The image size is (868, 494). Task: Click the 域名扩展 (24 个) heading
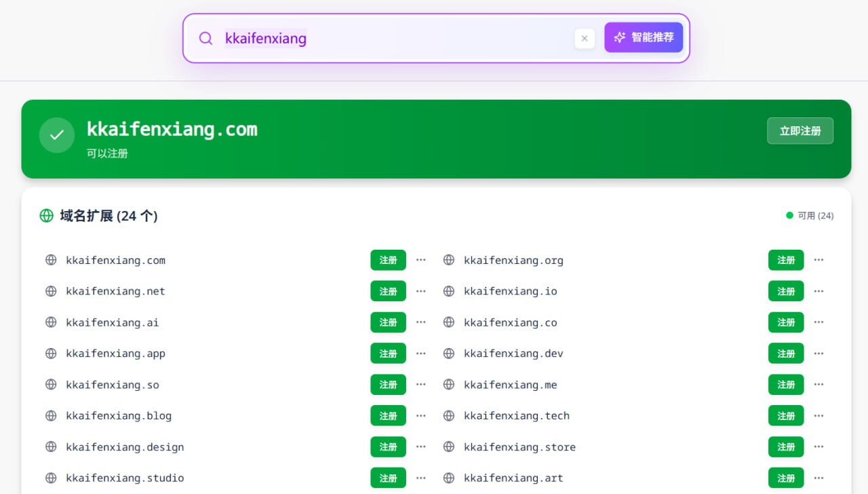click(108, 216)
